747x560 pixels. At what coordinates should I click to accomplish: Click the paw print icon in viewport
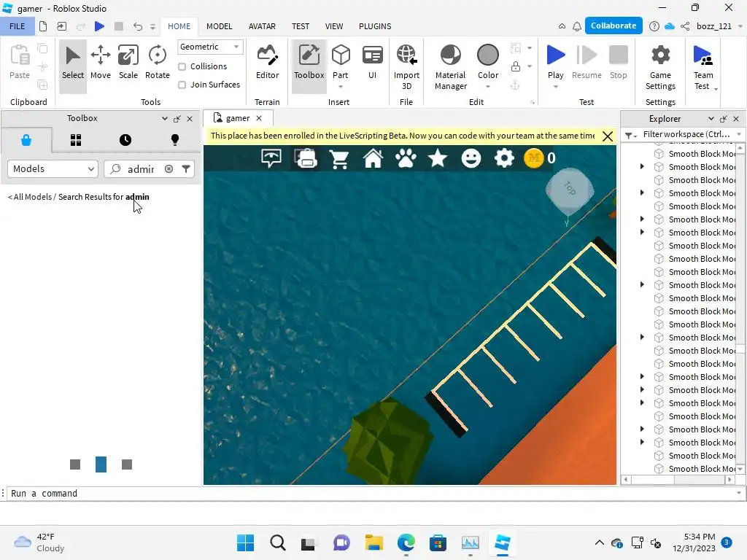point(406,158)
